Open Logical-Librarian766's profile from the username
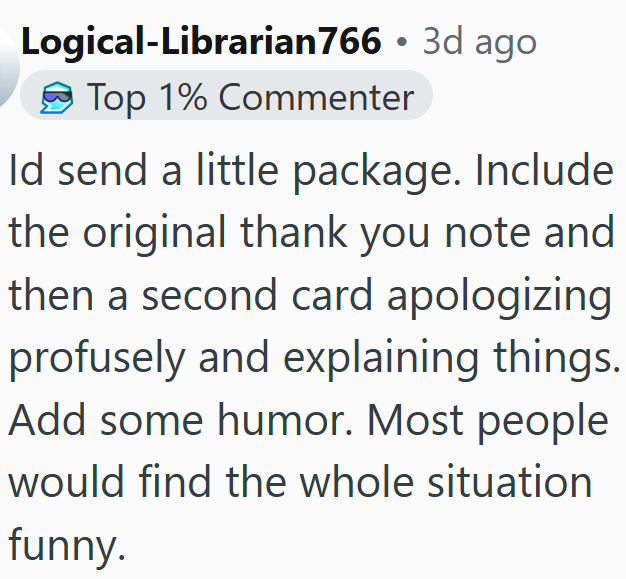626x579 pixels. [x=201, y=42]
